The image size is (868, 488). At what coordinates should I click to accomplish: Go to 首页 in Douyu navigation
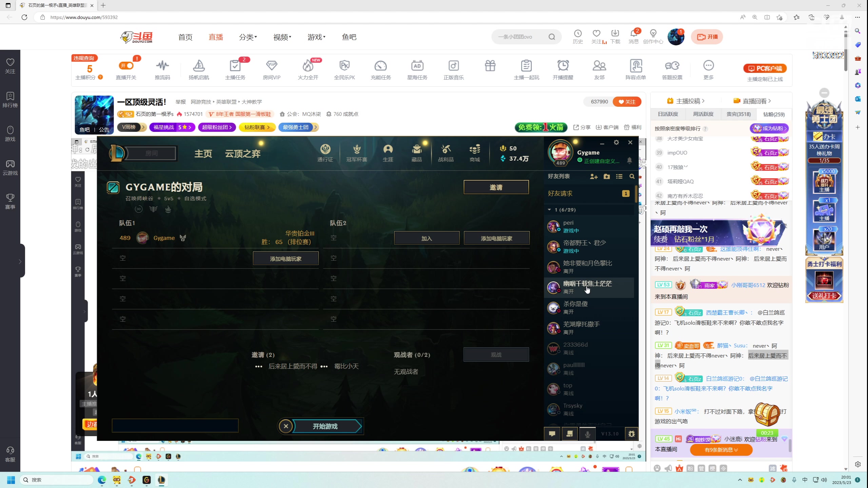[185, 37]
